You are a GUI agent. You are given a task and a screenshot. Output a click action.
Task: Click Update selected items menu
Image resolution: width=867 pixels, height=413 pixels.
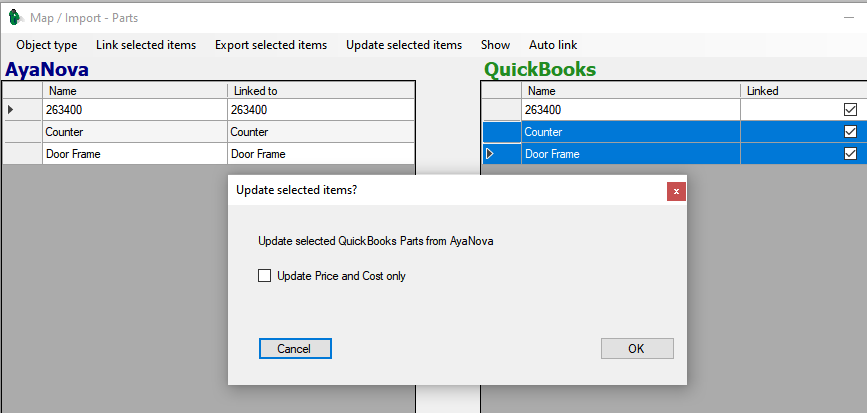(404, 45)
